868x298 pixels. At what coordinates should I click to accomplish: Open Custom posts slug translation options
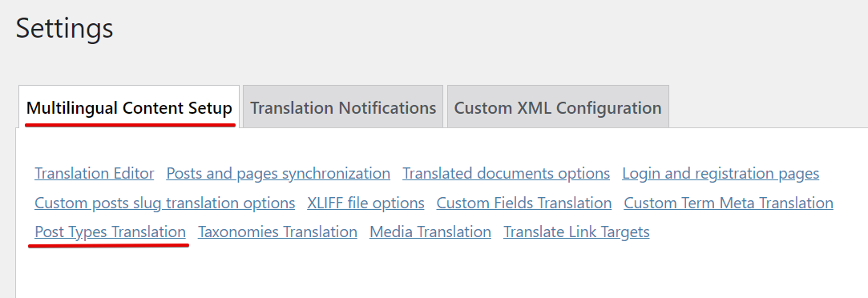[x=164, y=203]
